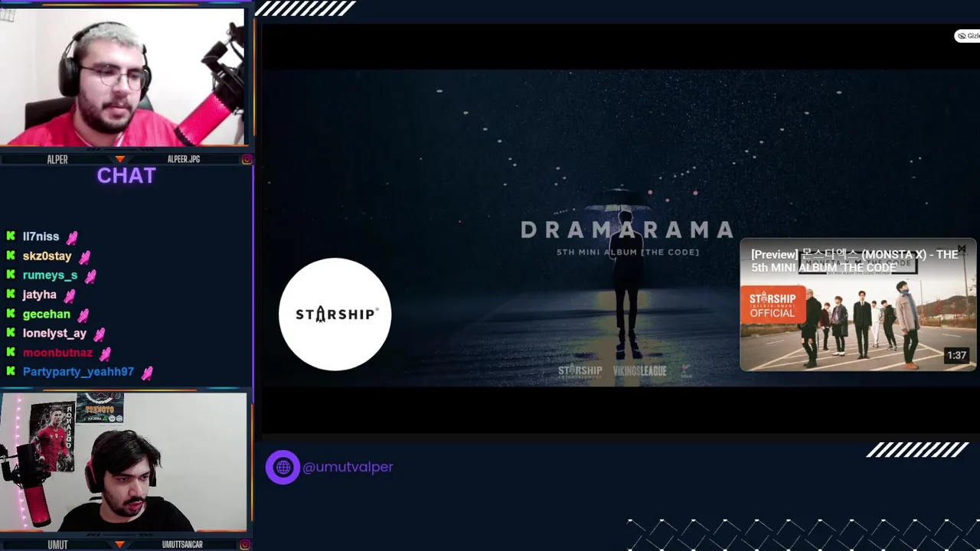980x551 pixels.
Task: Click Alper's top webcam feed
Action: pyautogui.click(x=122, y=77)
